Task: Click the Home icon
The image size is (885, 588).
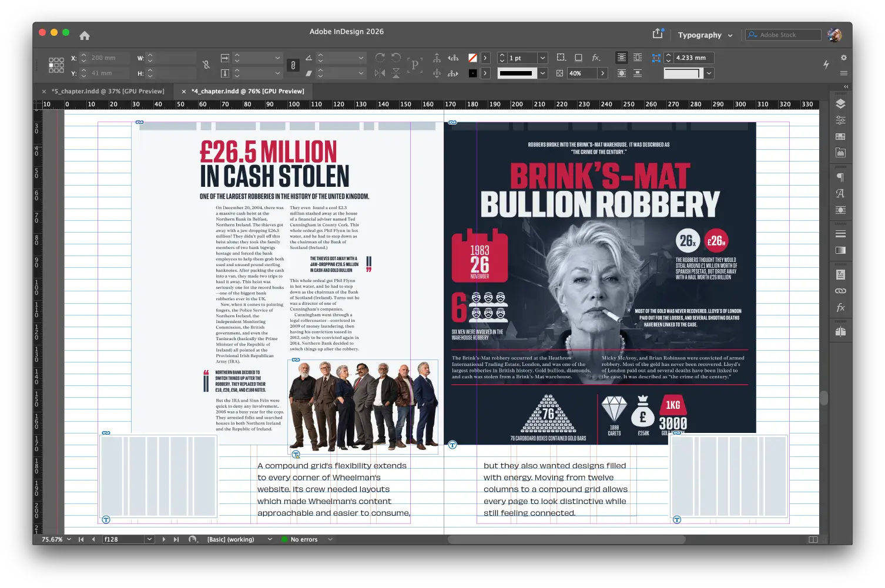Action: (85, 35)
